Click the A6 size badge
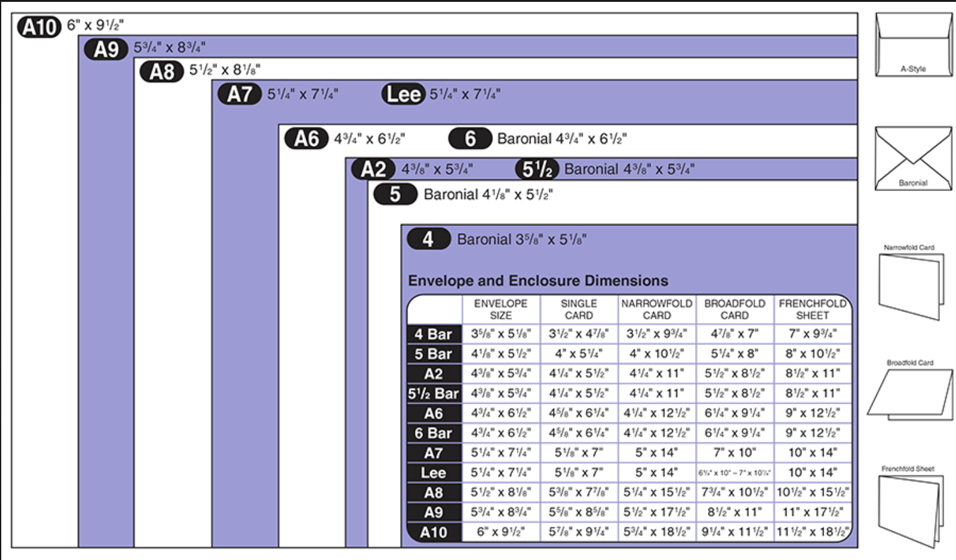This screenshot has height=560, width=956. click(306, 138)
